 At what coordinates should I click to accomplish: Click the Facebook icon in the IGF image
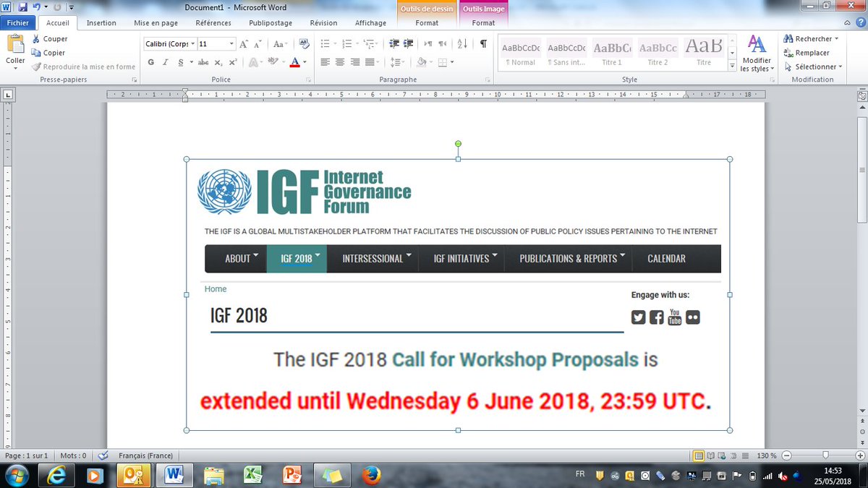point(656,317)
